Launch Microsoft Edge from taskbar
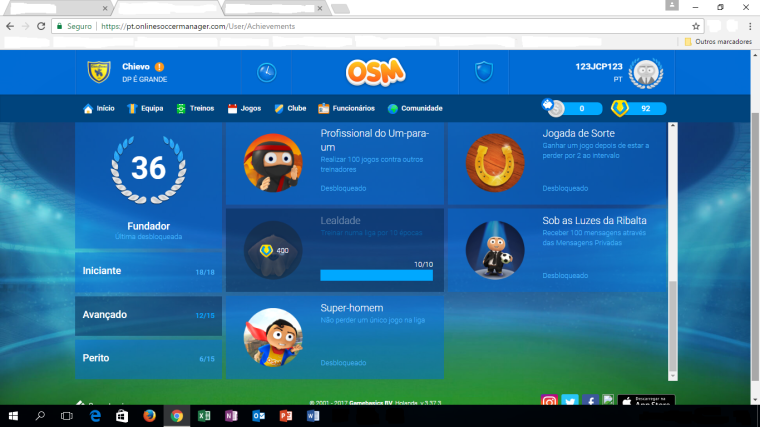This screenshot has height=427, width=760. point(95,416)
